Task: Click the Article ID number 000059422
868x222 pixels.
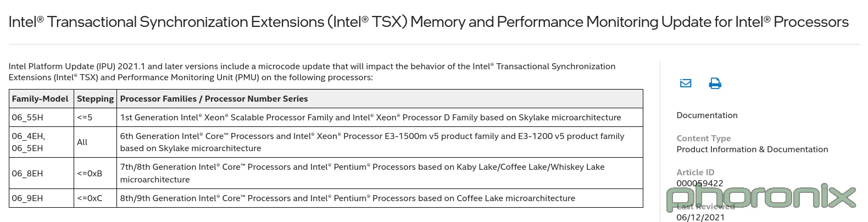Action: point(699,184)
